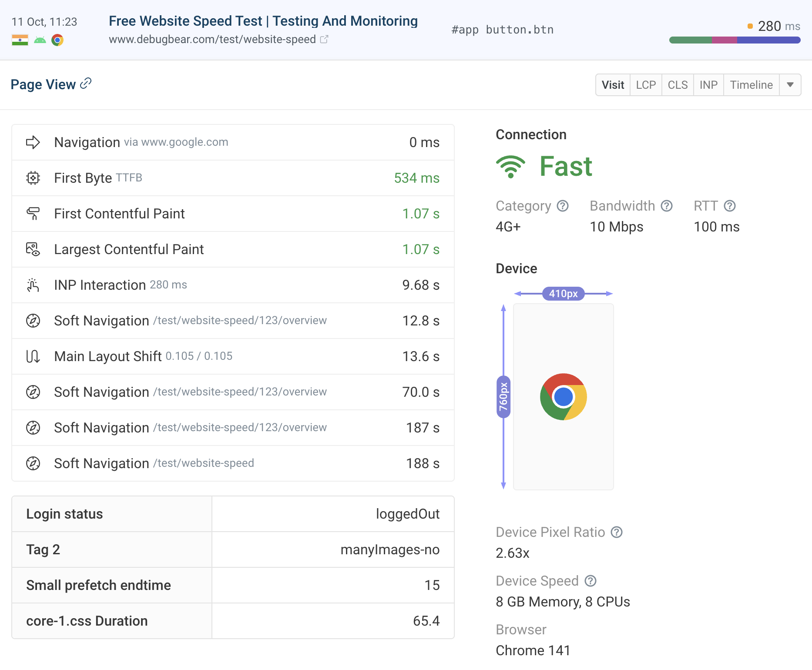Image resolution: width=812 pixels, height=670 pixels.
Task: Switch to the CLS tab
Action: click(x=678, y=85)
